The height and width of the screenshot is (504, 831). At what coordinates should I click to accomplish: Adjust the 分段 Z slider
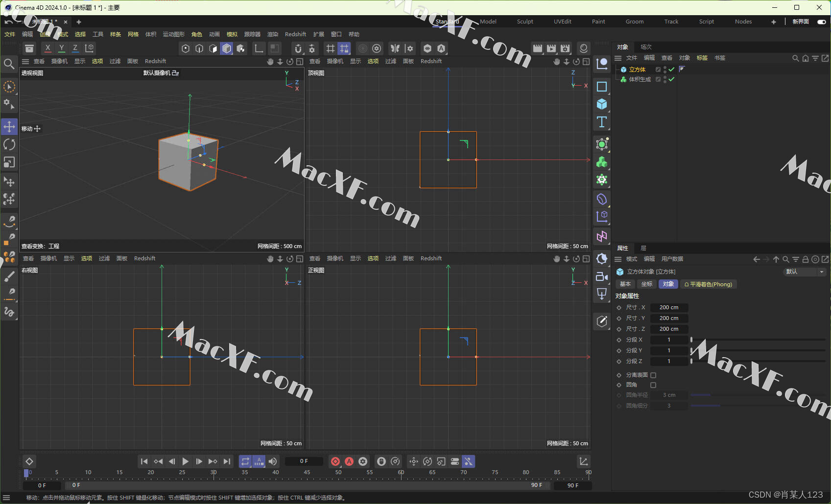coord(758,361)
